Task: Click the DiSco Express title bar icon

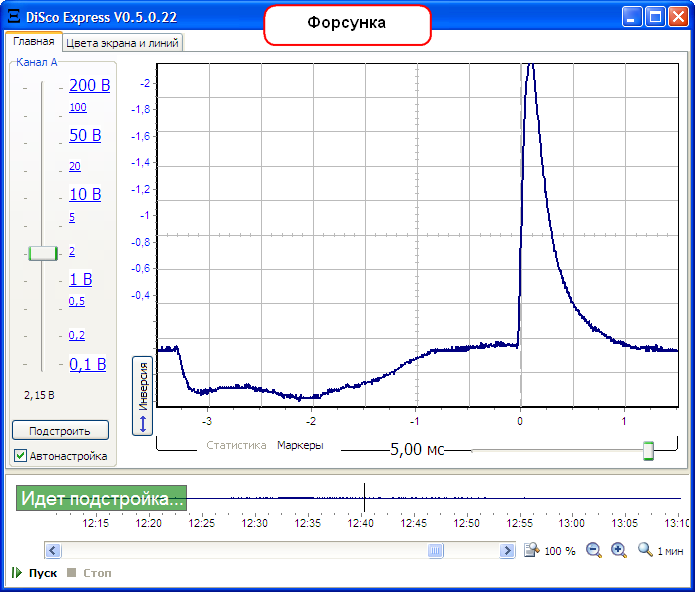Action: (13, 17)
